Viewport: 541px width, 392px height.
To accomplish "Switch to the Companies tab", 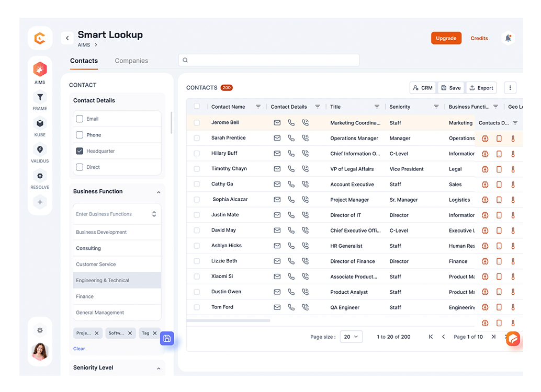I will coord(131,61).
